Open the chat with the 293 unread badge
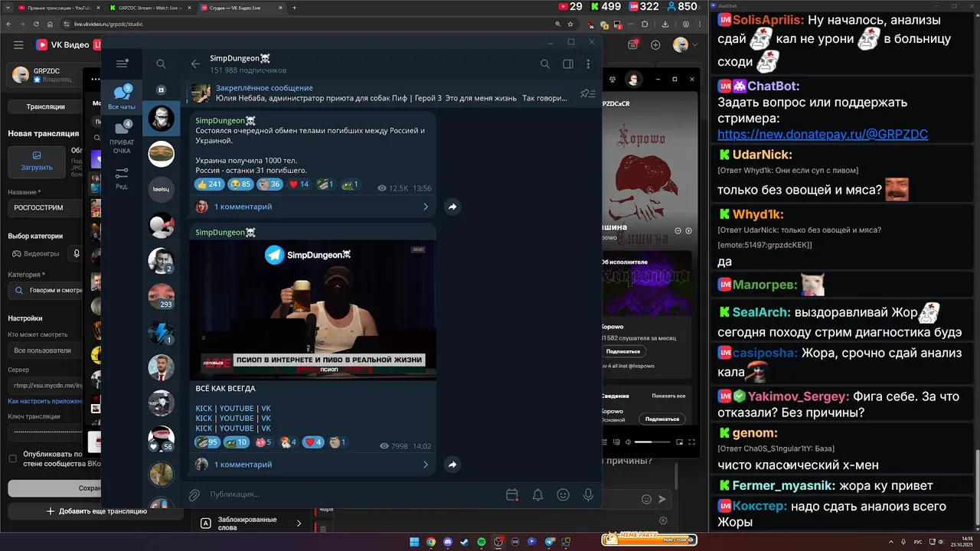Image resolution: width=980 pixels, height=551 pixels. 162,296
